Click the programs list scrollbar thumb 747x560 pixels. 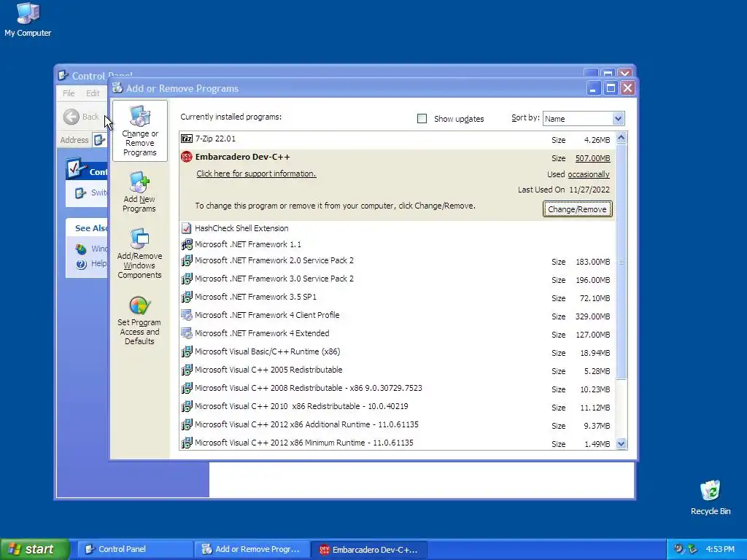click(622, 262)
